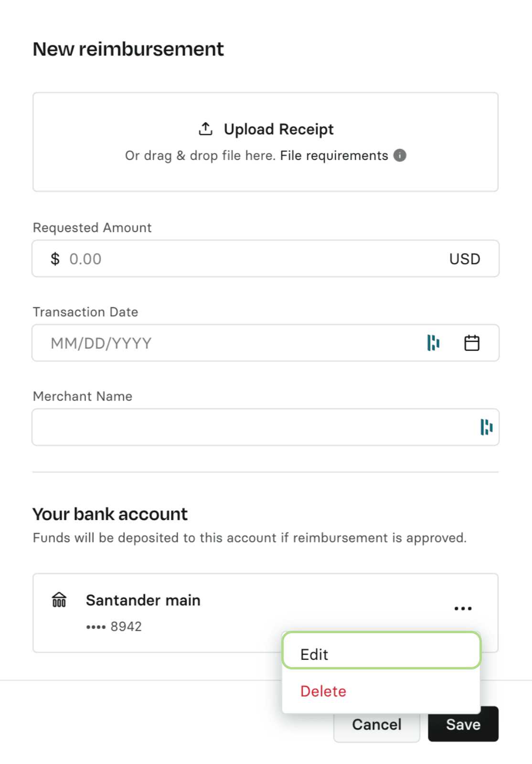Save the new reimbursement
Screen dimensions: 532x764
click(463, 724)
